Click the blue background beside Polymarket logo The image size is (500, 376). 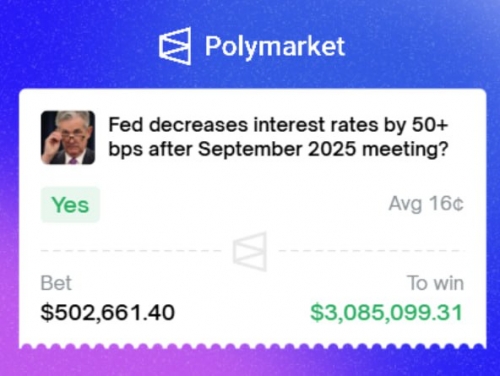coord(83,46)
